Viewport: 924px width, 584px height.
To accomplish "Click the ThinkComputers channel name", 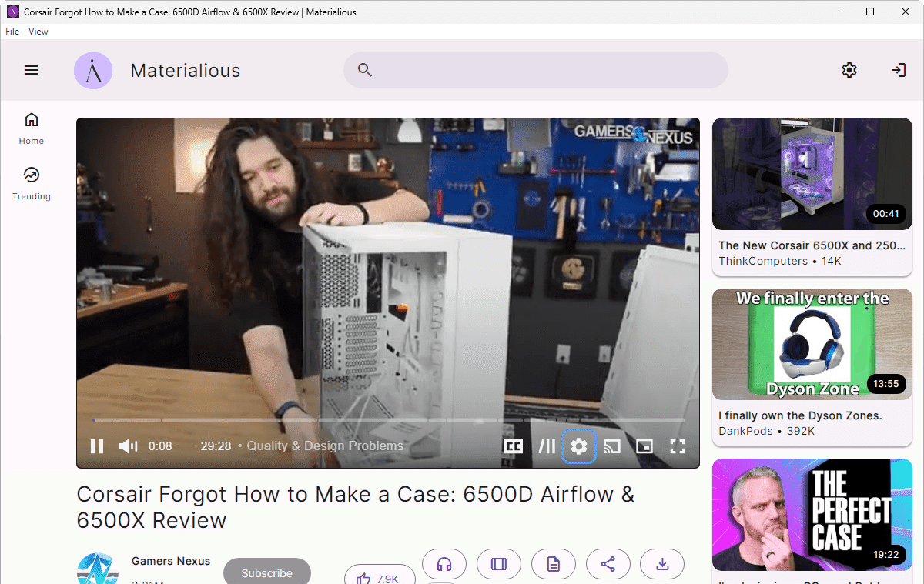I will tap(763, 262).
